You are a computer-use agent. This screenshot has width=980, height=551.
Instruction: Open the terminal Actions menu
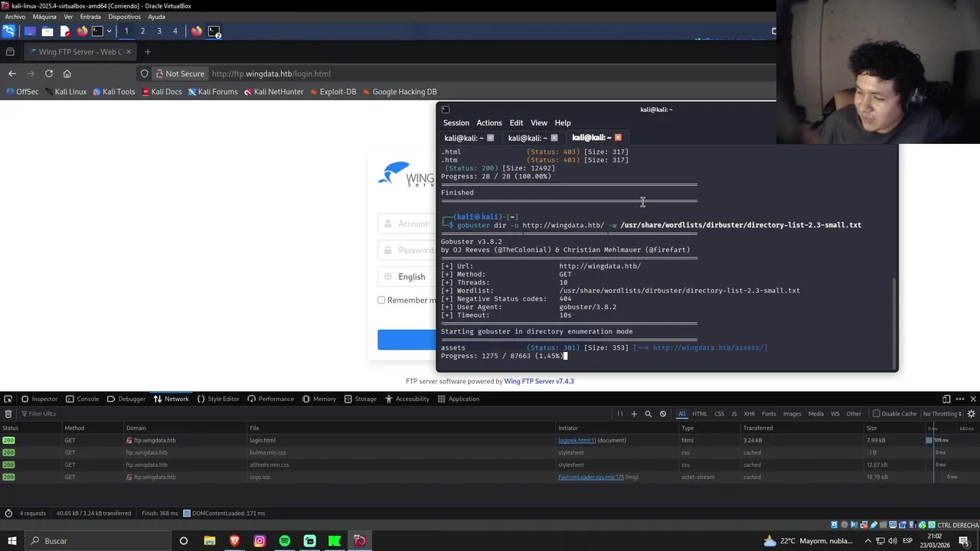489,123
